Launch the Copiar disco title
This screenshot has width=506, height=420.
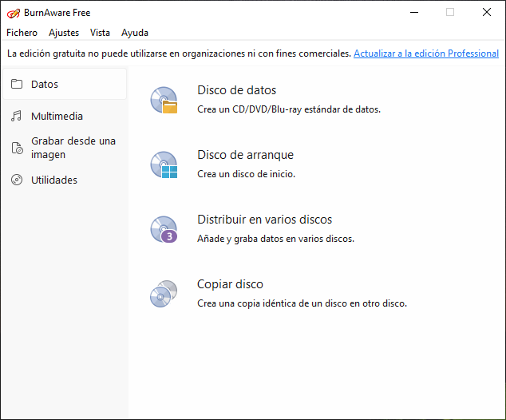(230, 284)
